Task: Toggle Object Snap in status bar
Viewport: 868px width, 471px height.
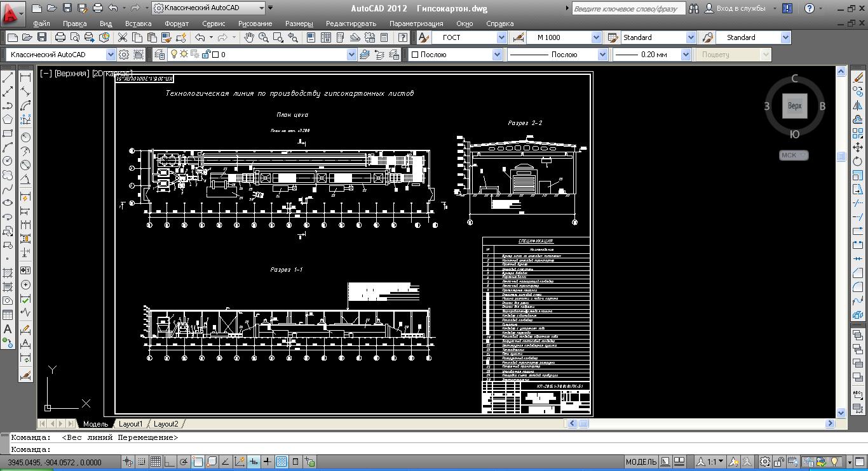Action: pos(198,462)
